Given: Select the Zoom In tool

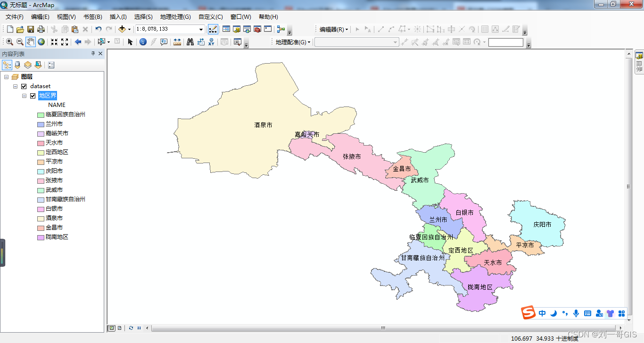Looking at the screenshot, I should [9, 42].
